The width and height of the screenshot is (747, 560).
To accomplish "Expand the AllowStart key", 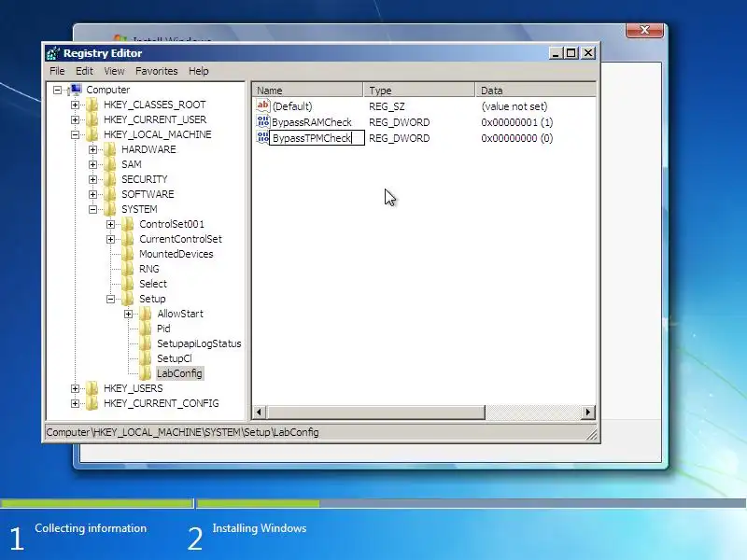I will (128, 314).
